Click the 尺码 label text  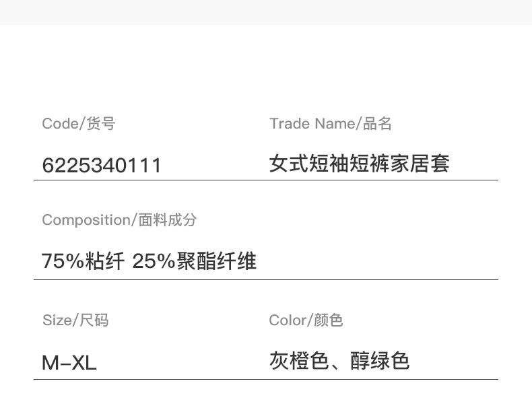coord(94,320)
